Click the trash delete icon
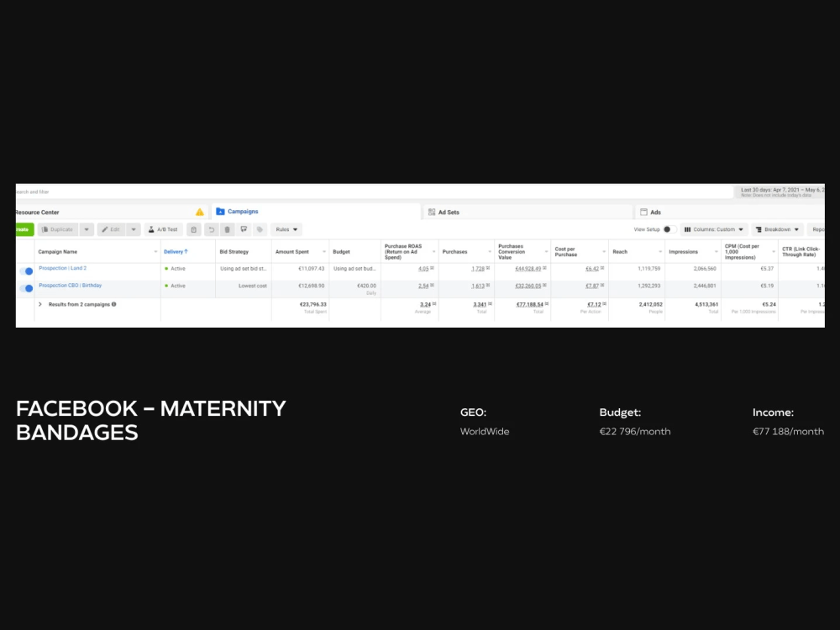Viewport: 840px width, 630px height. coord(227,229)
